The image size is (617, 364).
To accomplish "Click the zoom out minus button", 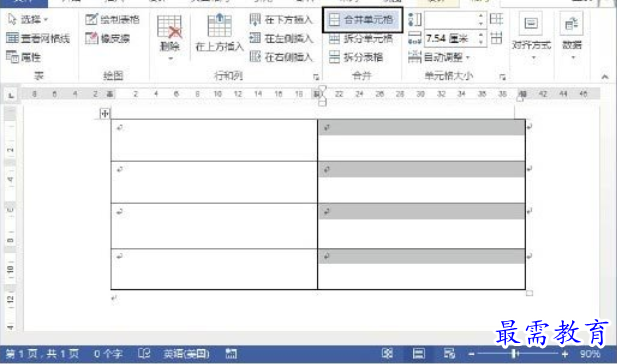I will pyautogui.click(x=471, y=354).
